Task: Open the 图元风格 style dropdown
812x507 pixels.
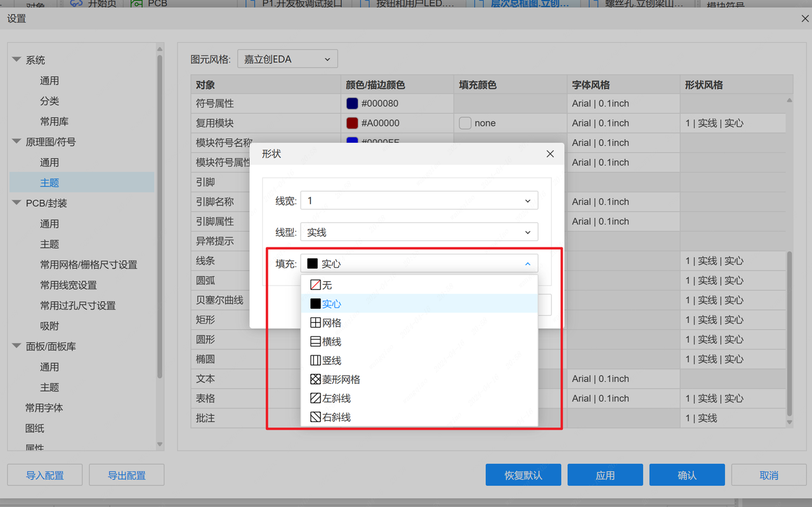Action: 287,59
